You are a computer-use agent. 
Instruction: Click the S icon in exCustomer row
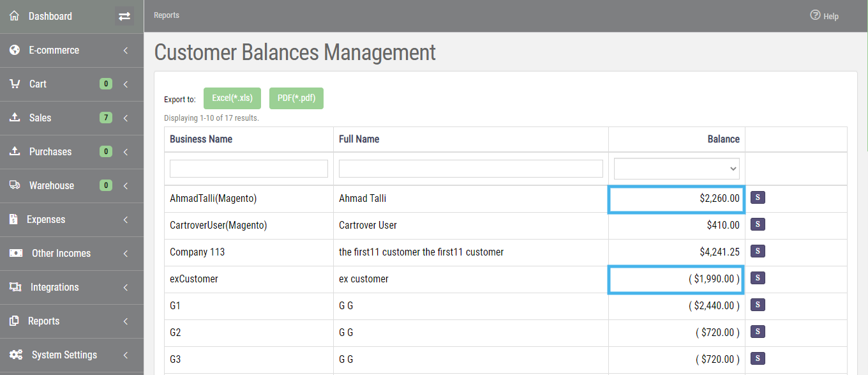coord(758,278)
